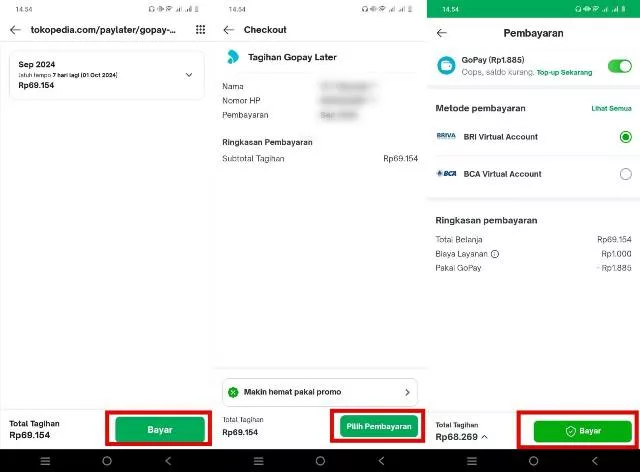Go back from the Checkout screen
The height and width of the screenshot is (472, 640).
click(229, 30)
